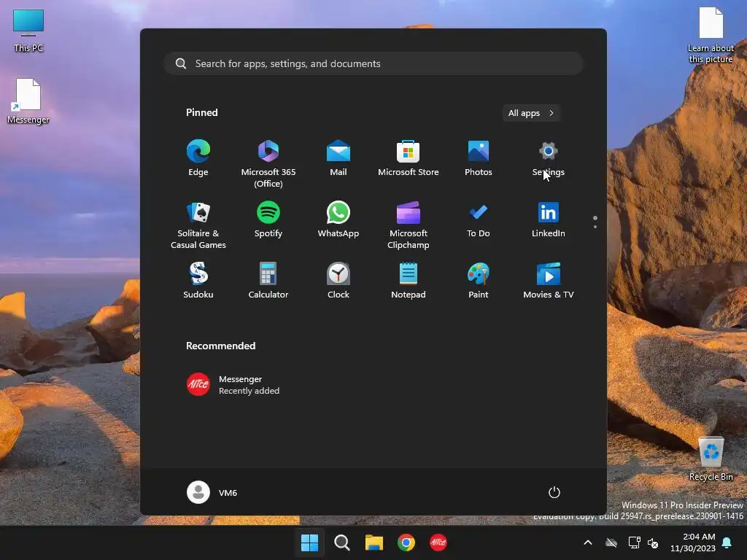Open Solitaire & Casual Games
Image resolution: width=747 pixels, height=560 pixels.
coord(198,225)
